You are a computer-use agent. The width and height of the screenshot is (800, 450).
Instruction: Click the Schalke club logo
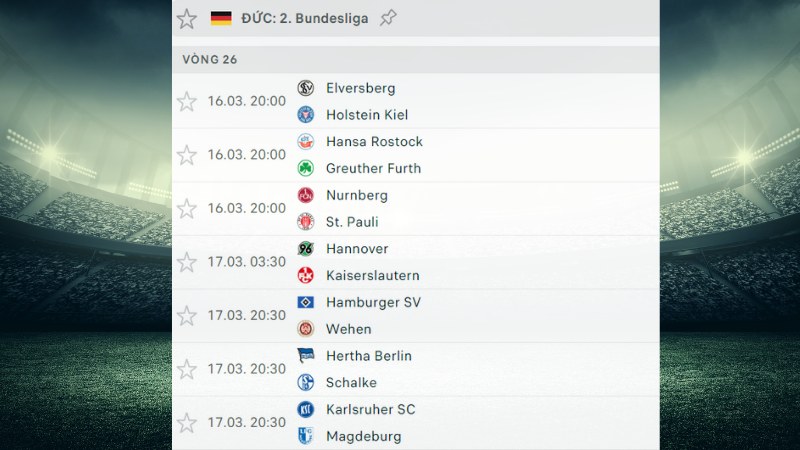click(306, 383)
